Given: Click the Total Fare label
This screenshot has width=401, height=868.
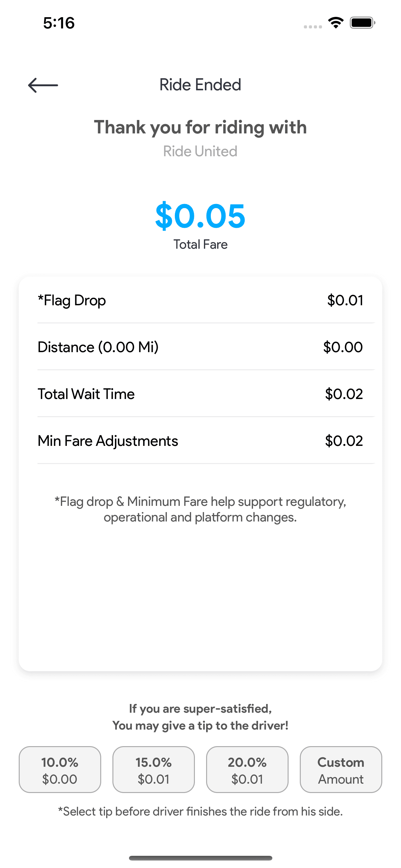Looking at the screenshot, I should [x=200, y=244].
